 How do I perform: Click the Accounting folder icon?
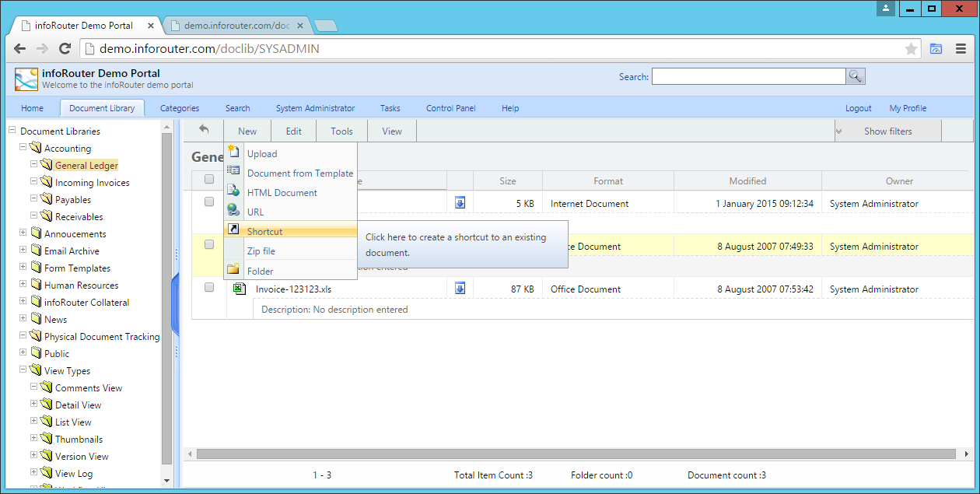click(x=35, y=148)
